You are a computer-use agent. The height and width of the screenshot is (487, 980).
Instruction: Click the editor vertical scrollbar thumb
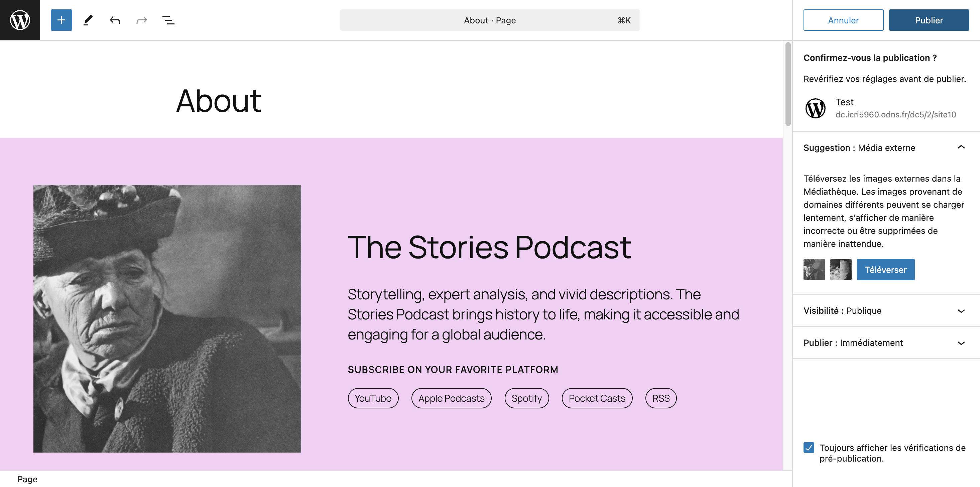pyautogui.click(x=788, y=84)
